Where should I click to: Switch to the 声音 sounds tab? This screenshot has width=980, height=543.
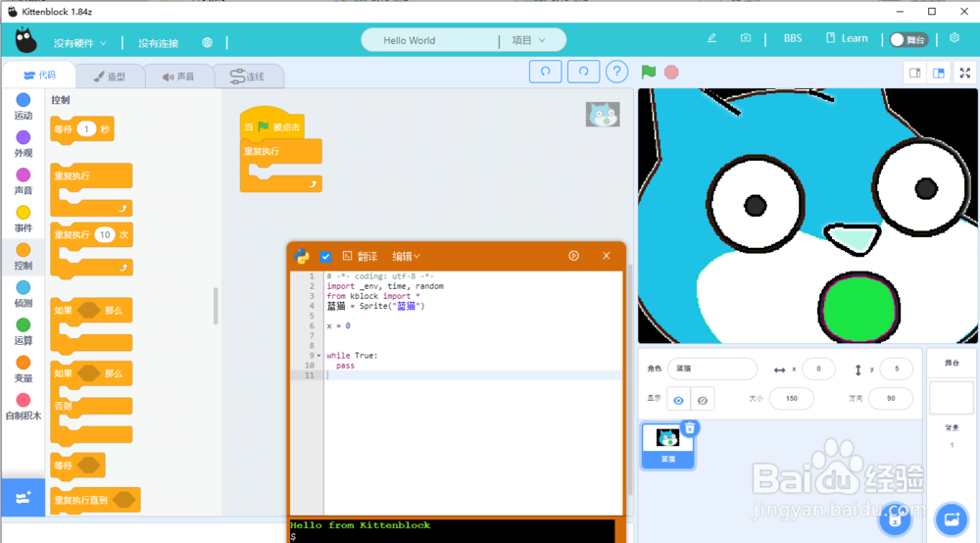(x=178, y=76)
